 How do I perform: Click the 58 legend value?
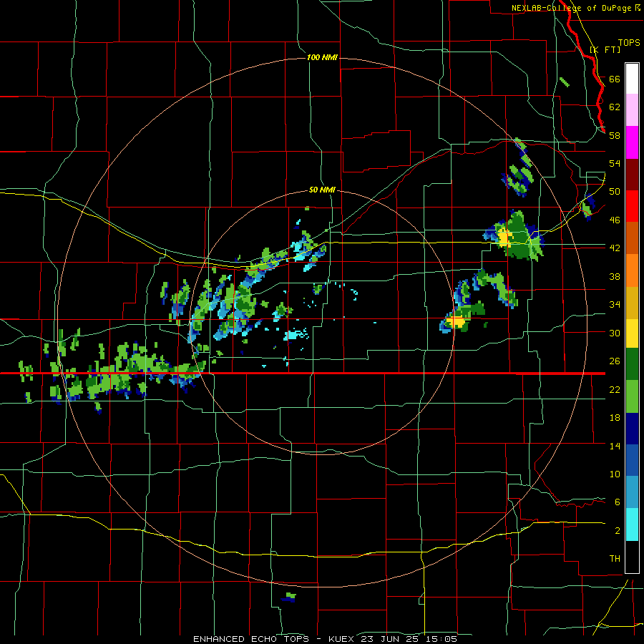click(615, 135)
